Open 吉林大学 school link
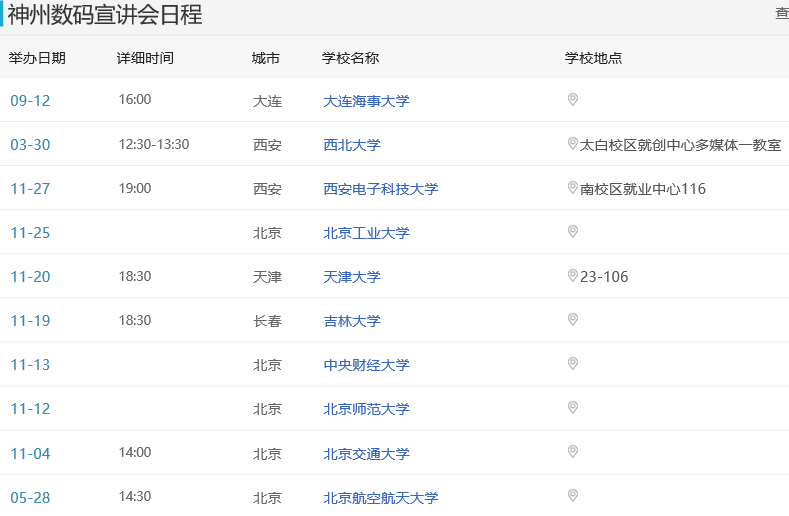 (x=352, y=321)
